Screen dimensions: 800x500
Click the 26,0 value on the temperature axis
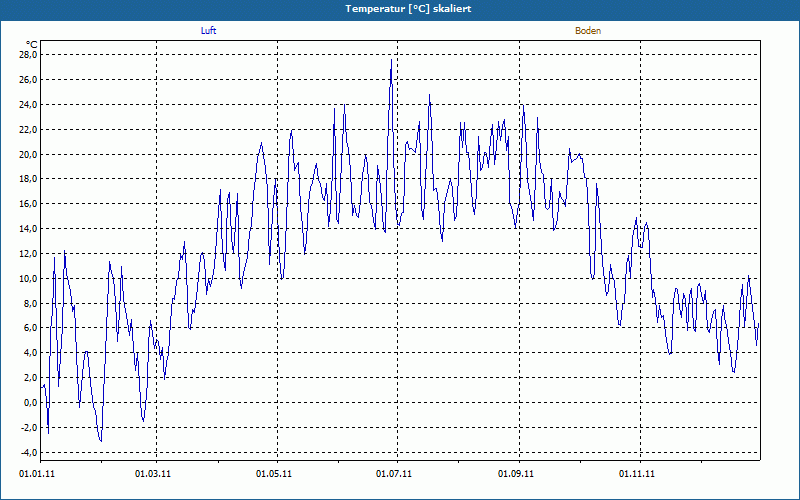click(29, 80)
